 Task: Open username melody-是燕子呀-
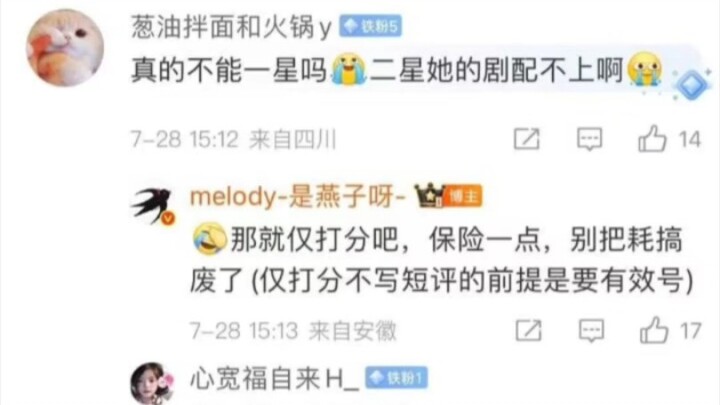click(298, 197)
